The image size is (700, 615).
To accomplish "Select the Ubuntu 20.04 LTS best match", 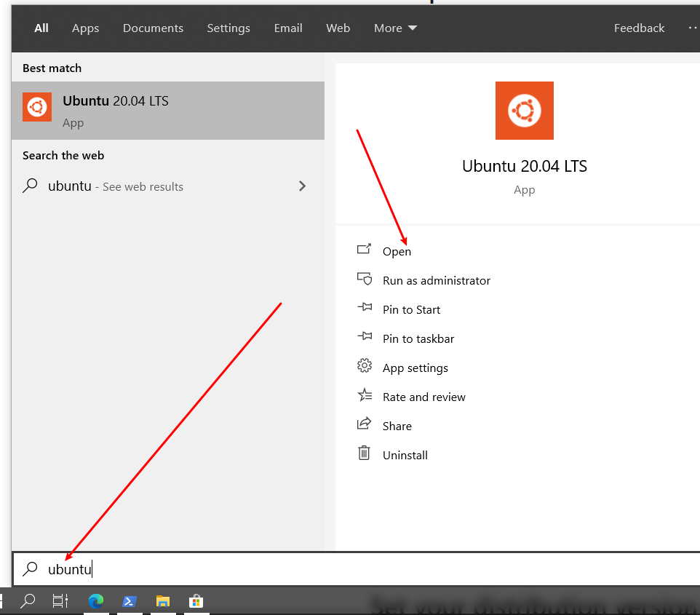I will click(x=168, y=111).
